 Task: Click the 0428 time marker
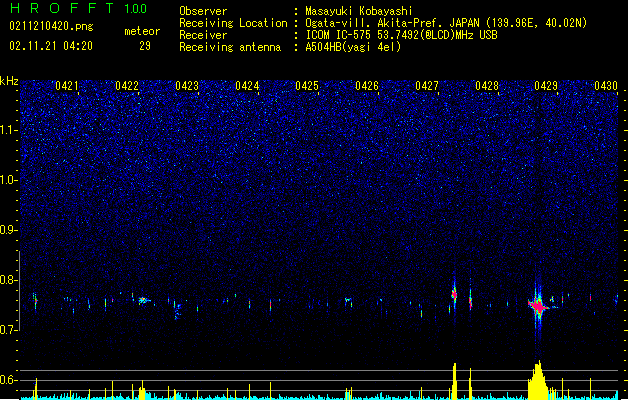(487, 86)
